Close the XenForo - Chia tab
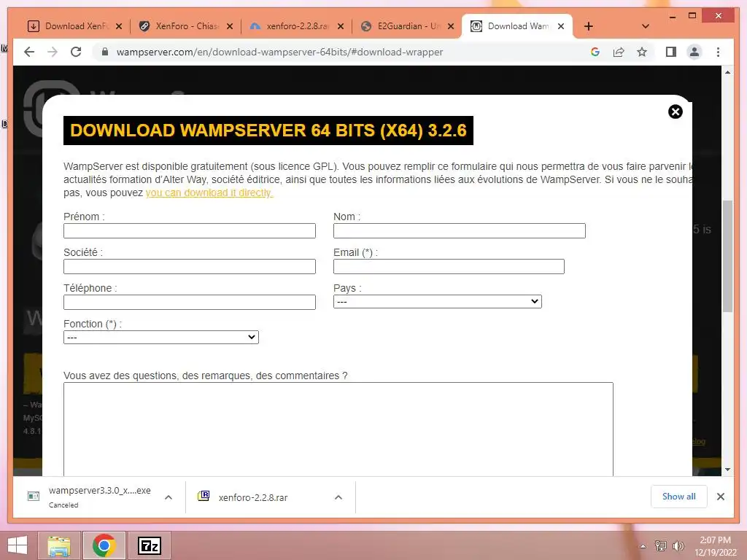 coord(230,26)
